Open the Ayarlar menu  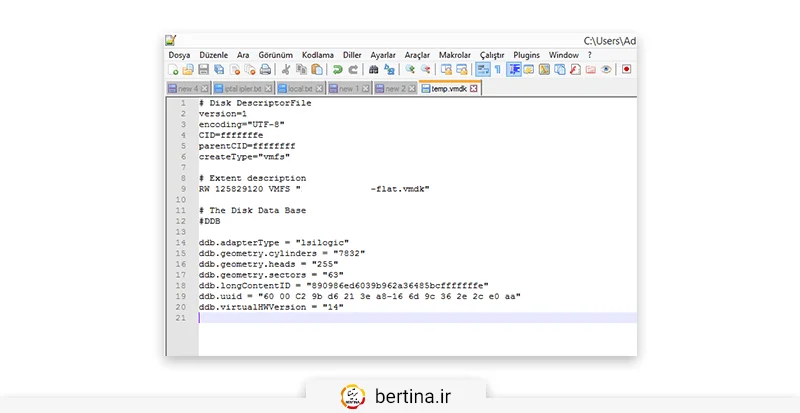click(383, 55)
